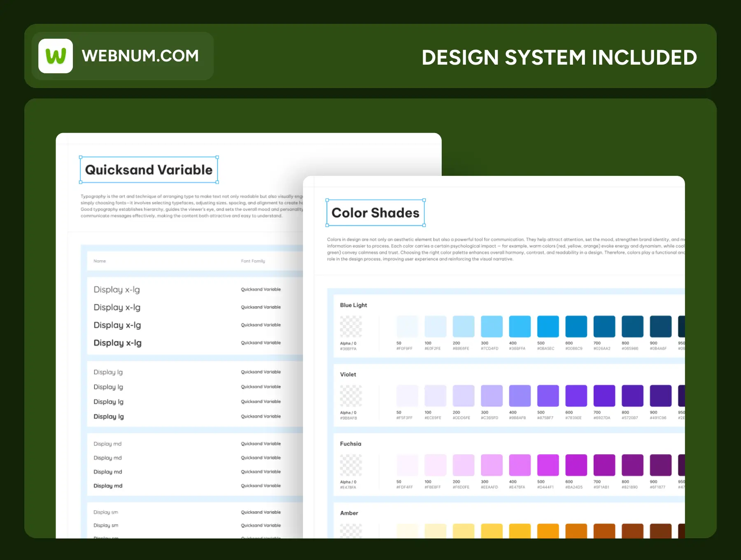The height and width of the screenshot is (560, 741).
Task: Click the Font Family column header
Action: 253,261
